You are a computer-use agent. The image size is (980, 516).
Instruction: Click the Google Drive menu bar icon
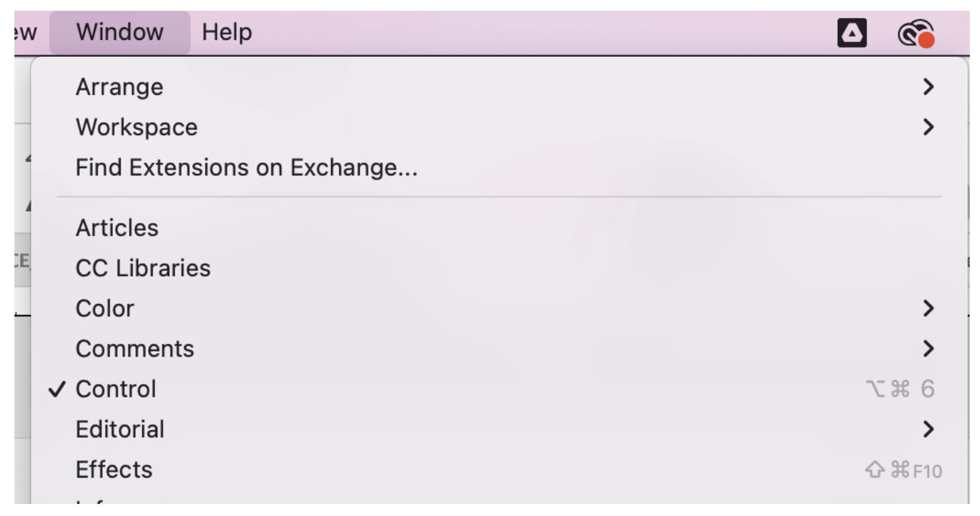coord(851,32)
